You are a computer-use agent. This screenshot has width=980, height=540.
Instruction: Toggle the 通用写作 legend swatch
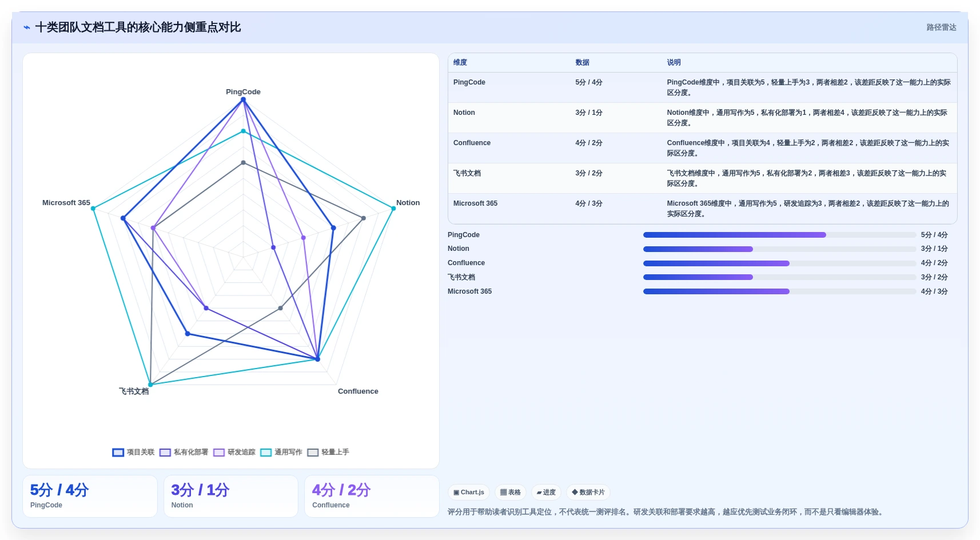266,453
